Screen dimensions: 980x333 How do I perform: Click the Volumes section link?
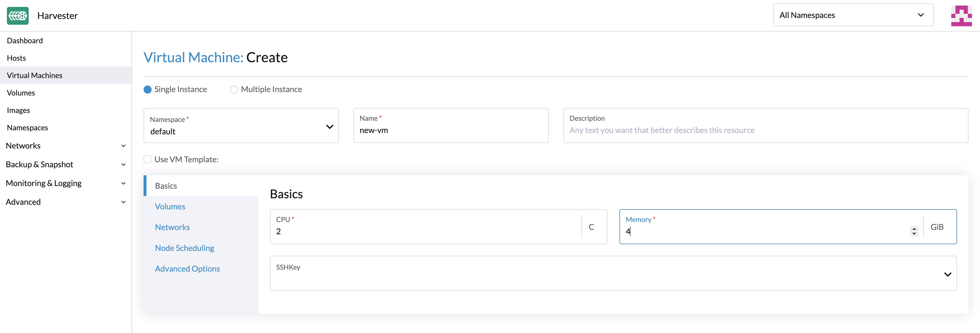pyautogui.click(x=170, y=206)
